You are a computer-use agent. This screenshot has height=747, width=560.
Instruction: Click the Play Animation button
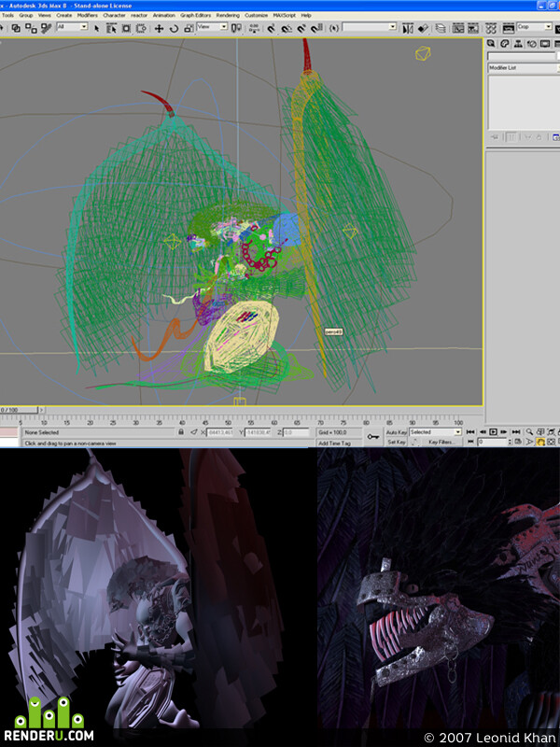494,431
